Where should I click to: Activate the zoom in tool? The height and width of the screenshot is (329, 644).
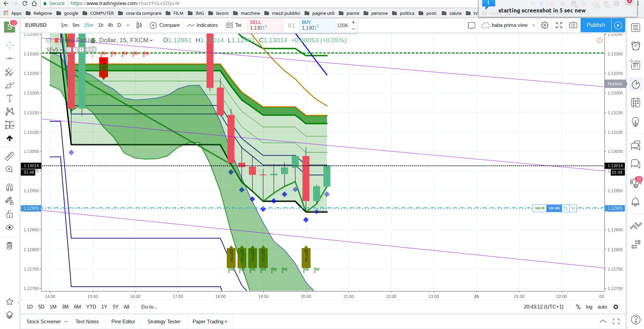10,170
